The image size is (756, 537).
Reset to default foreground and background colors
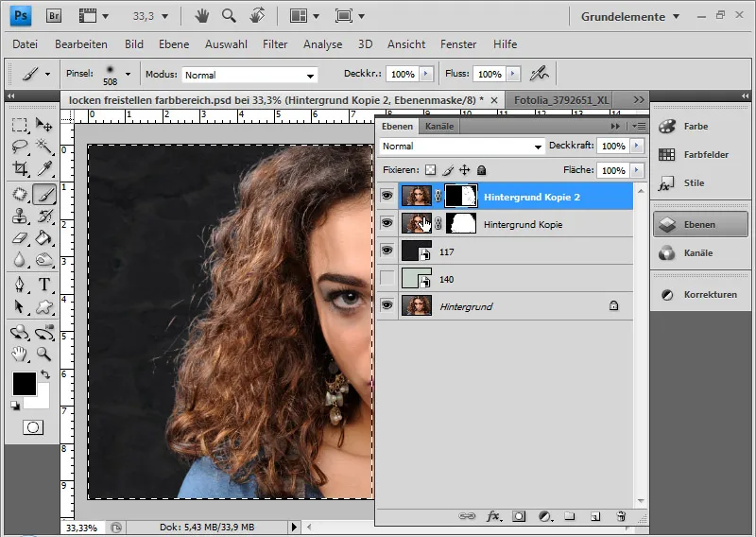tap(15, 406)
